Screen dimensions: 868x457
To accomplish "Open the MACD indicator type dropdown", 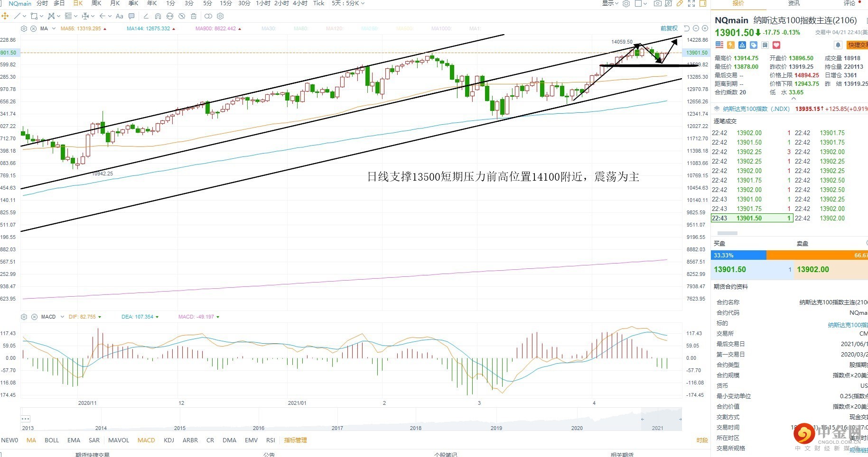I will (x=62, y=317).
